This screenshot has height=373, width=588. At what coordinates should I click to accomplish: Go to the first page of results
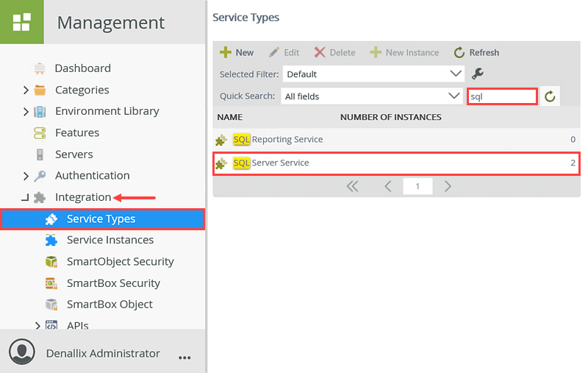pos(353,186)
